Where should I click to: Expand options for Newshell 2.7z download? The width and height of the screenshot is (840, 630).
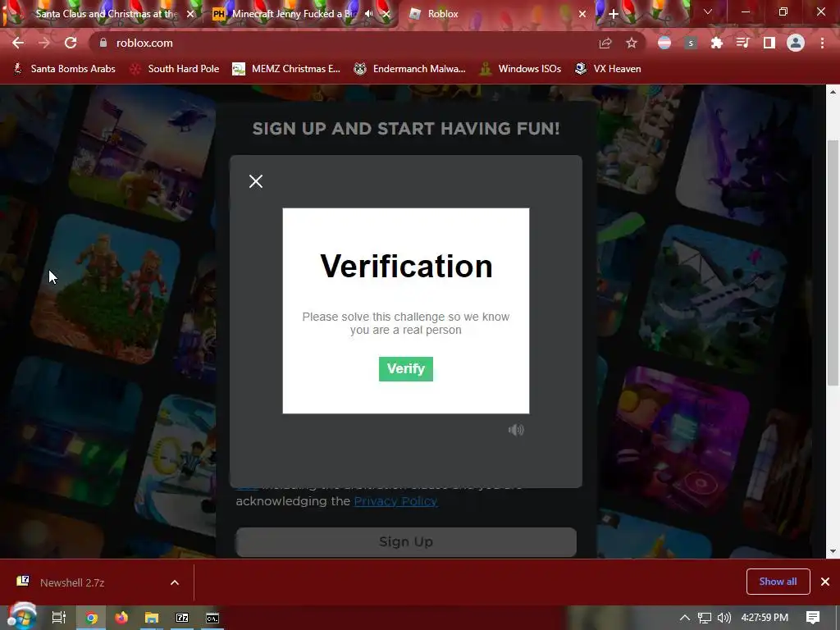click(175, 582)
